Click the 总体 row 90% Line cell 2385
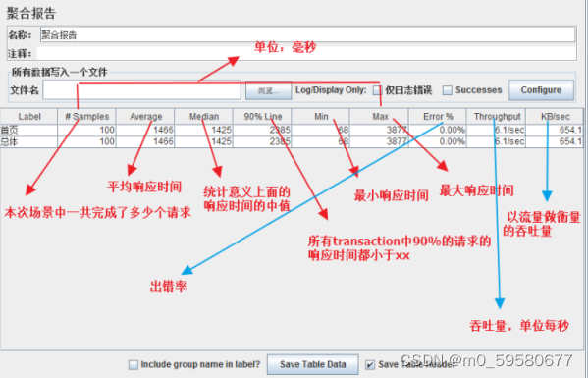588x378 pixels. pyautogui.click(x=262, y=141)
